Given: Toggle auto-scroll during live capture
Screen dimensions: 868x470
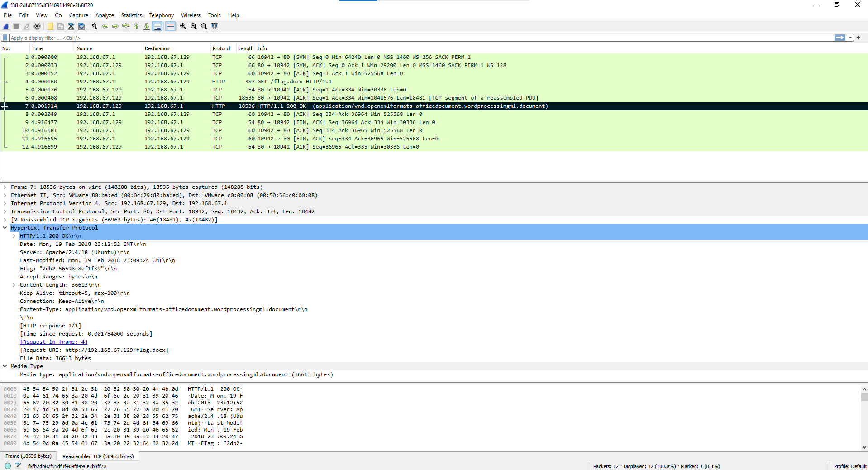Looking at the screenshot, I should 157,26.
